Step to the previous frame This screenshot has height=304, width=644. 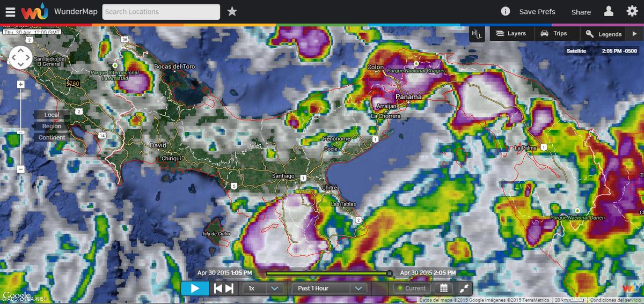[218, 288]
